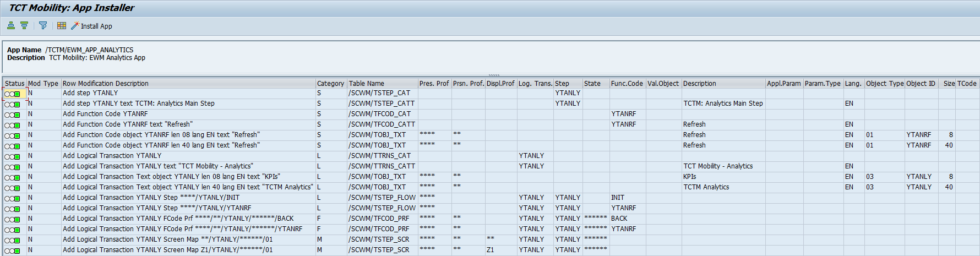
Task: Click the Install App button
Action: click(91, 26)
